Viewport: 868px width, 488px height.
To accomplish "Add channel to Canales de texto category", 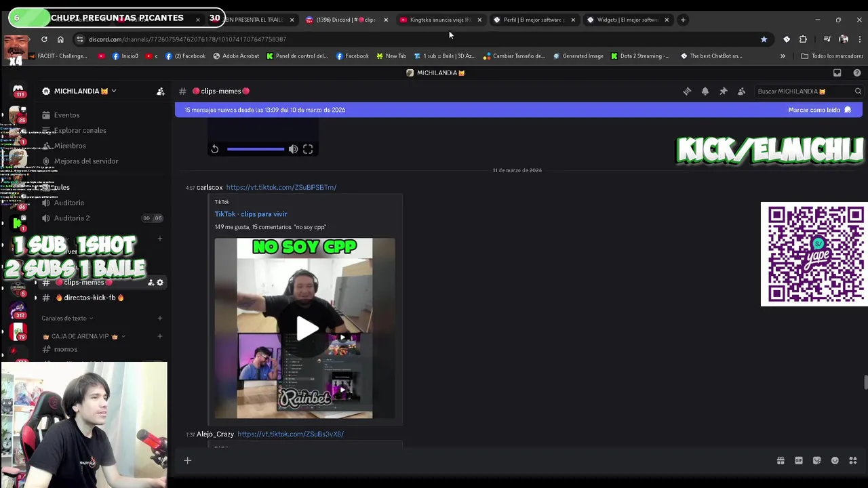I will coord(160,319).
